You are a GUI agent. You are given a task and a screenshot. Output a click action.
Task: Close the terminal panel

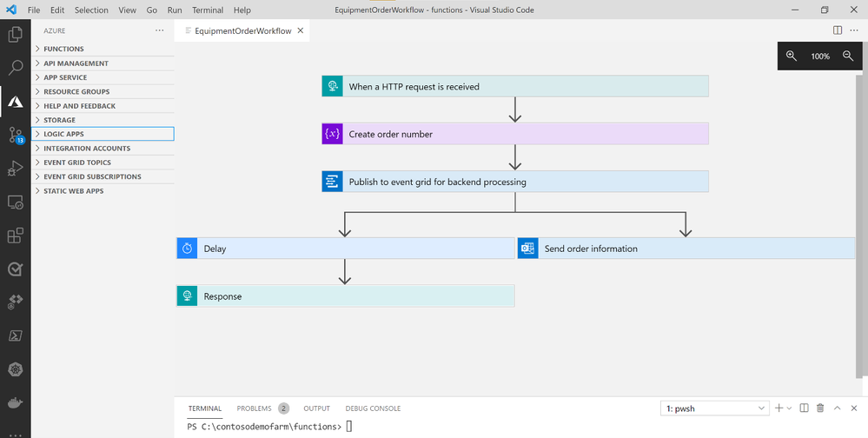[853, 408]
